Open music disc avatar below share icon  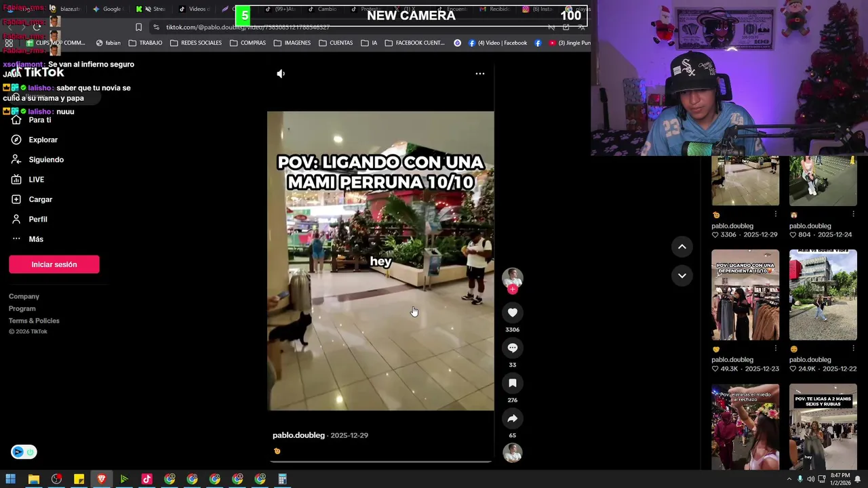513,452
